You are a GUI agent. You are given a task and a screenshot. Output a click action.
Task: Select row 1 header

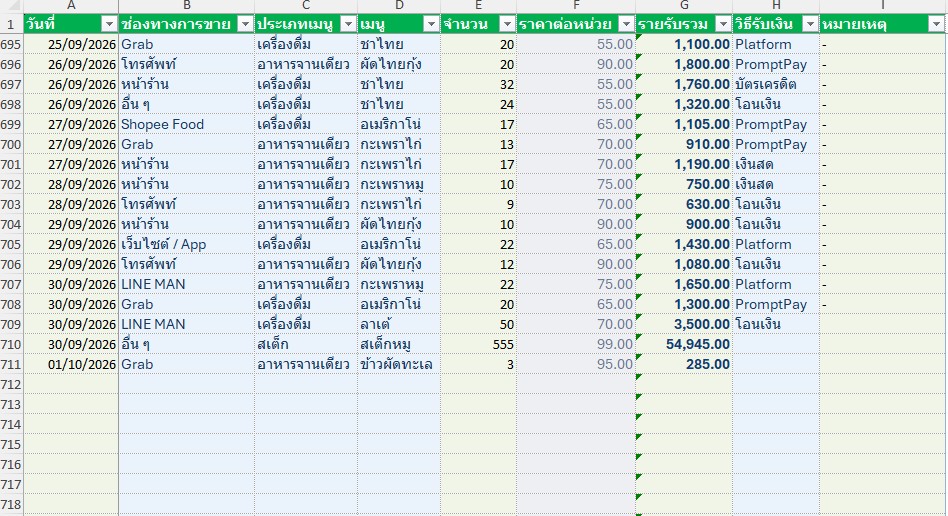click(11, 24)
